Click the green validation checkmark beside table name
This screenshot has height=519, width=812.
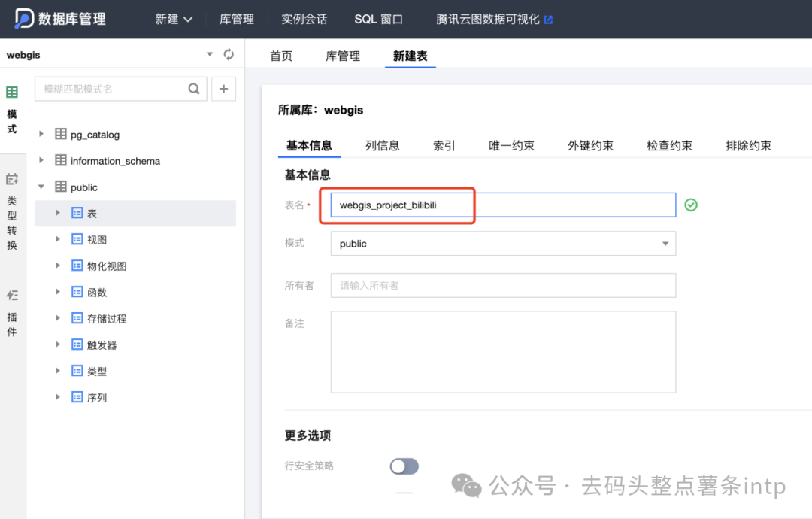point(690,204)
